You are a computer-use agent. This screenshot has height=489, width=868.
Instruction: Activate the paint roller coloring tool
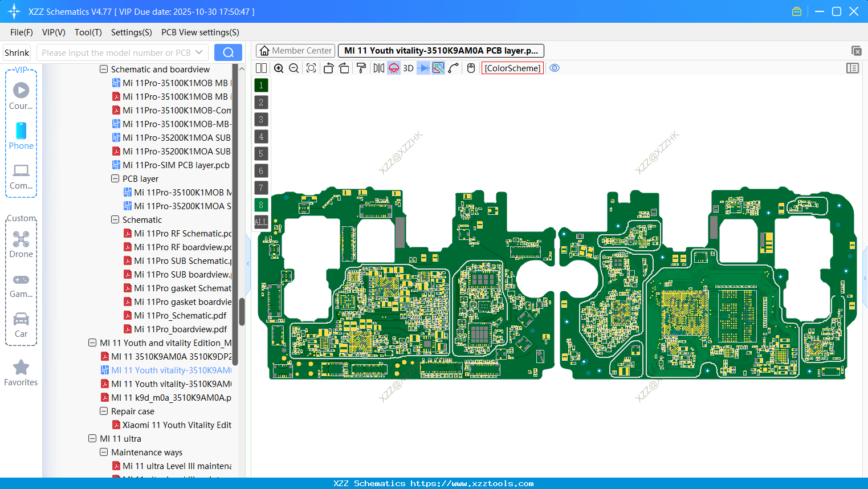click(361, 68)
